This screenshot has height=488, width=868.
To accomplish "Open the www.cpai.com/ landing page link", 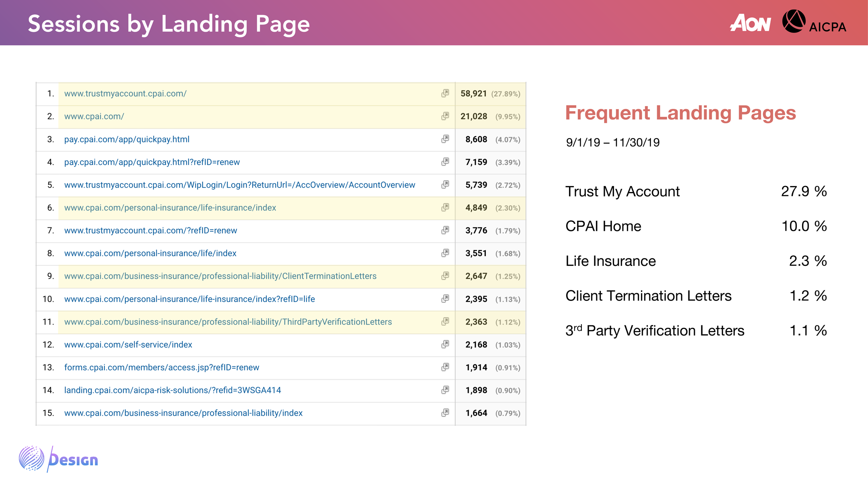I will (x=94, y=116).
